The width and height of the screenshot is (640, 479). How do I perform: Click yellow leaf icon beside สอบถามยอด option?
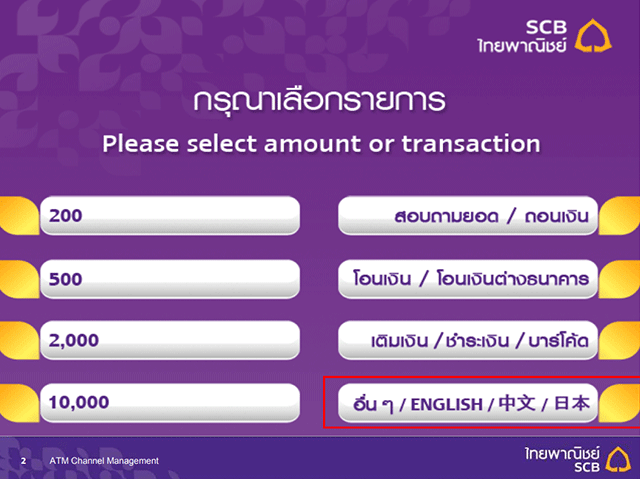coord(620,216)
